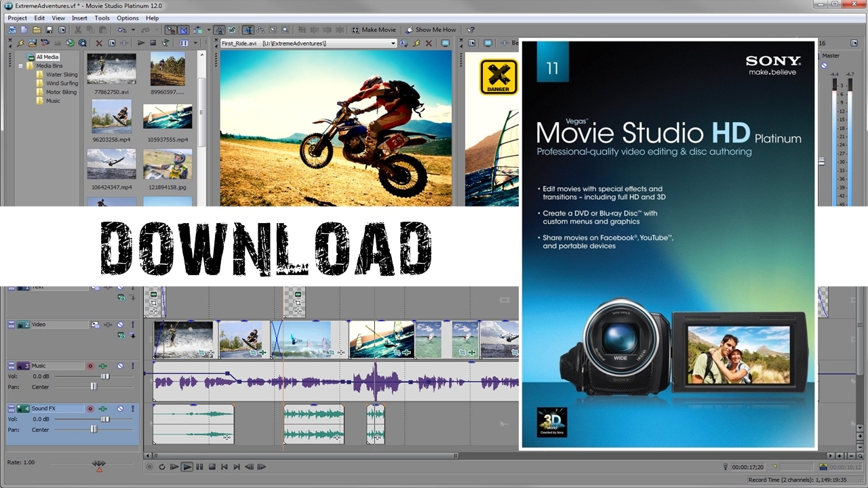This screenshot has height=488, width=868.
Task: Mute the Video track
Action: [120, 325]
